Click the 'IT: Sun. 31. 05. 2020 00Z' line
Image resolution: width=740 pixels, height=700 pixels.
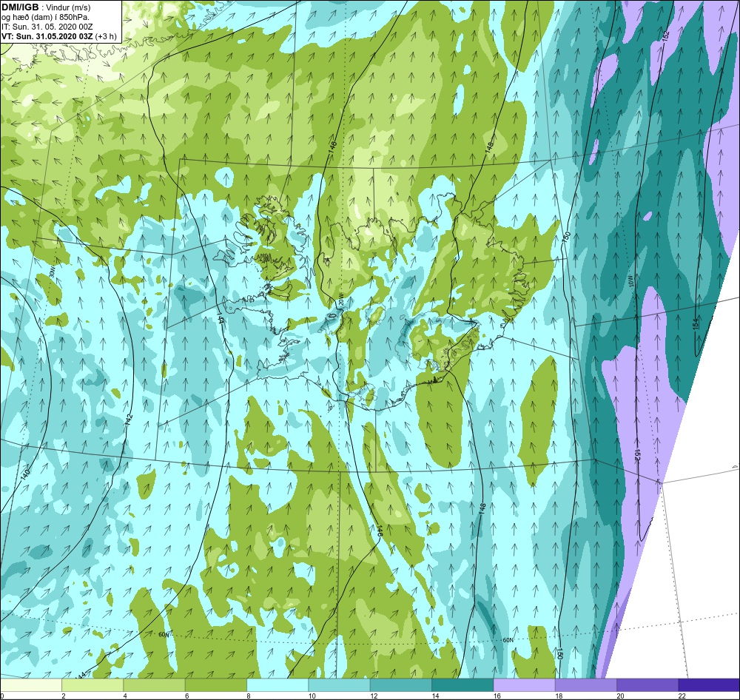(47, 27)
